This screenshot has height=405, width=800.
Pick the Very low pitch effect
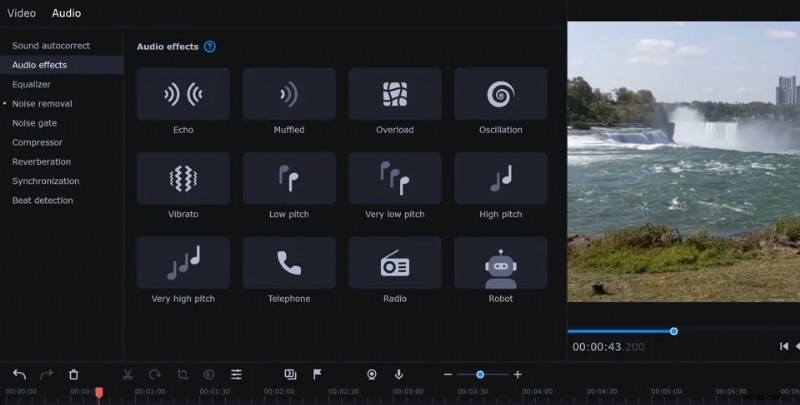tap(395, 179)
